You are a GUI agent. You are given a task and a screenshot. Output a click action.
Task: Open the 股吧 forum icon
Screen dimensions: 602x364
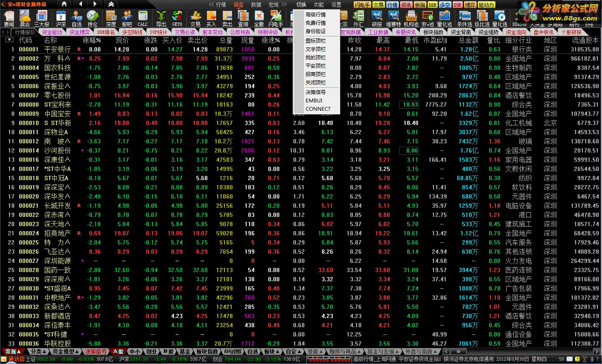[x=127, y=19]
